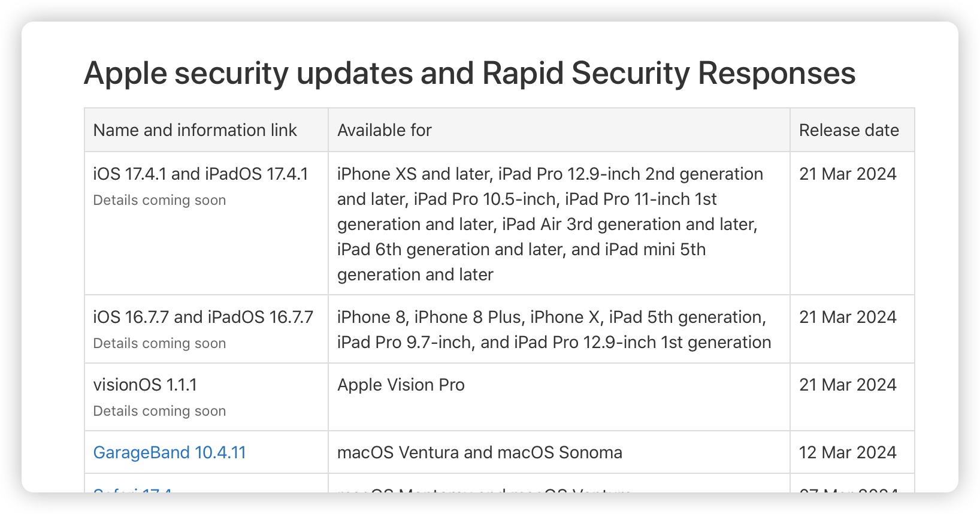Open the GarageBand 10.4.11 link
Screen dimensions: 980x514
(x=170, y=452)
